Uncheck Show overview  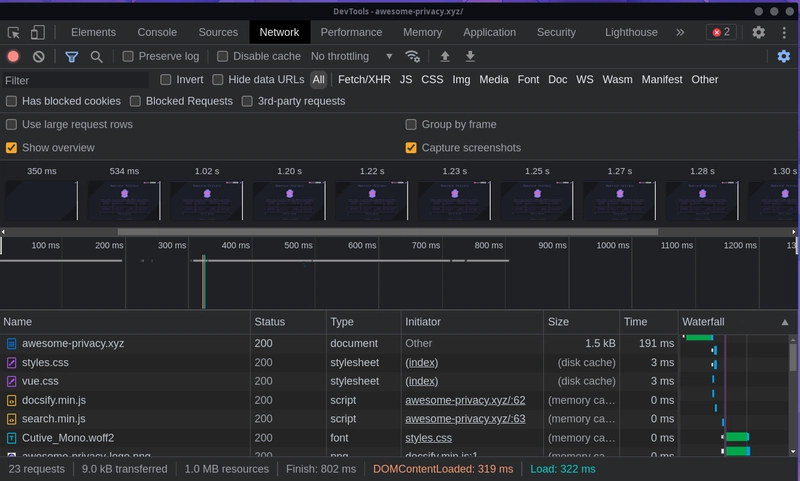click(11, 148)
